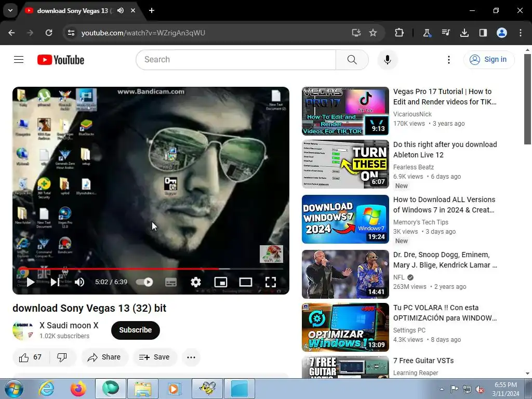The height and width of the screenshot is (399, 532).
Task: Click the YouTube logo
Action: [61, 60]
